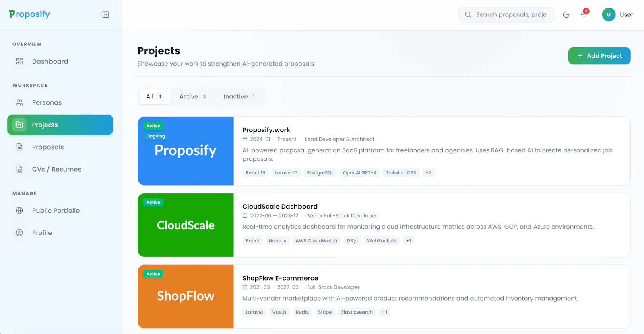Click the Proposify logo

tap(29, 14)
